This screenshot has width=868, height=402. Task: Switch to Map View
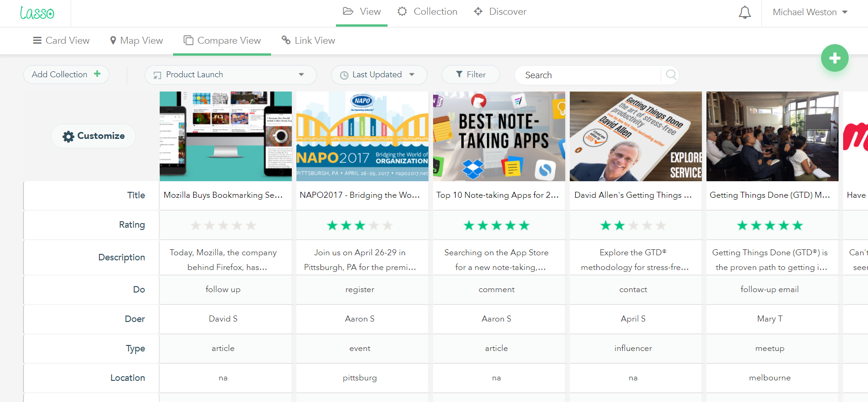(x=136, y=40)
